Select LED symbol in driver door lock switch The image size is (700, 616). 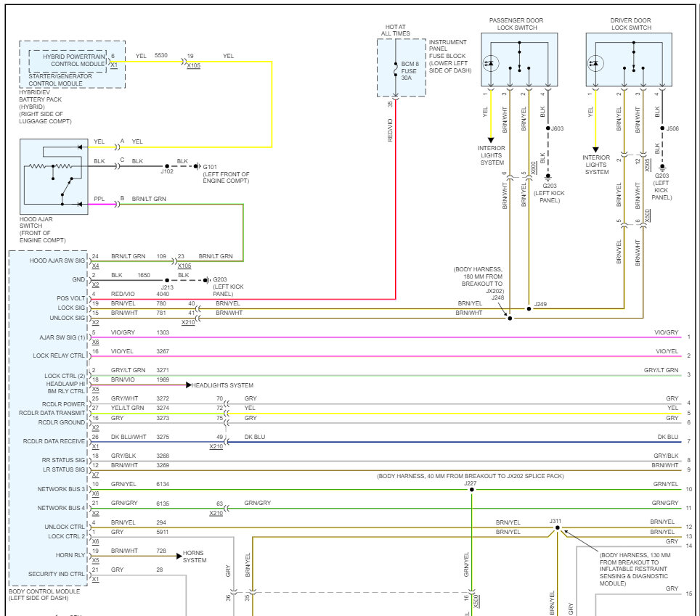tap(595, 63)
